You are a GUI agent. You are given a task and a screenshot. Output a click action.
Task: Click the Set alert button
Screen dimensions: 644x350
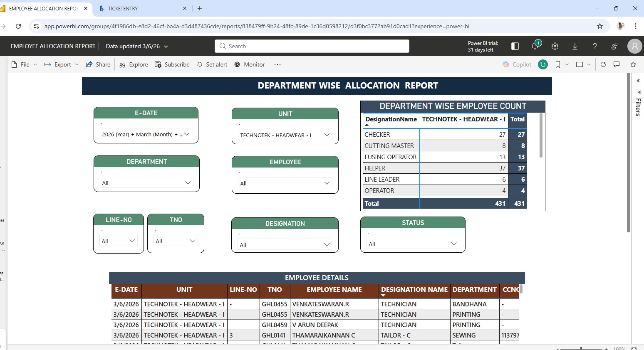tap(212, 64)
